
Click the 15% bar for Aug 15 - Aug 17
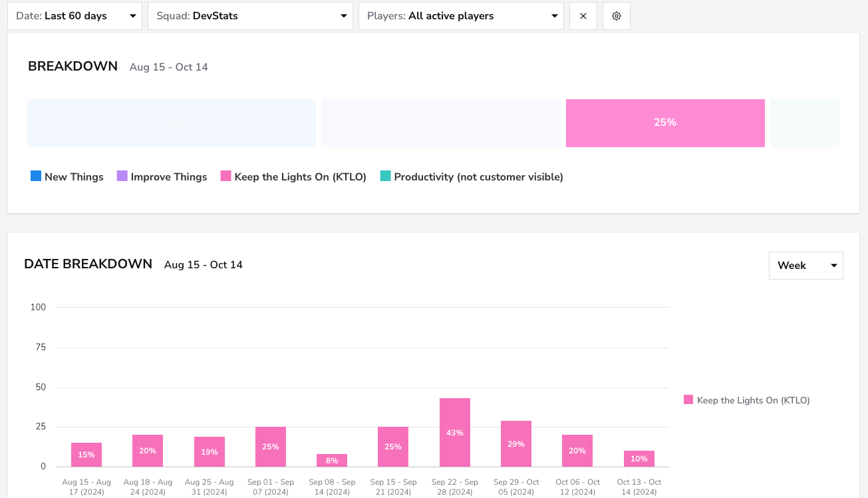coord(86,455)
